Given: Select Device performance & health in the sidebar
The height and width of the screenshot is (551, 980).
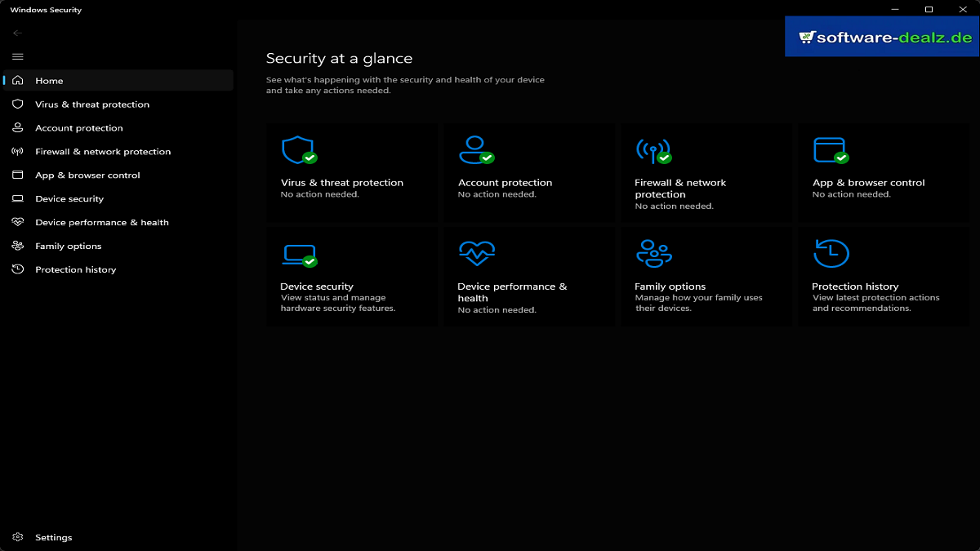Looking at the screenshot, I should click(x=101, y=222).
